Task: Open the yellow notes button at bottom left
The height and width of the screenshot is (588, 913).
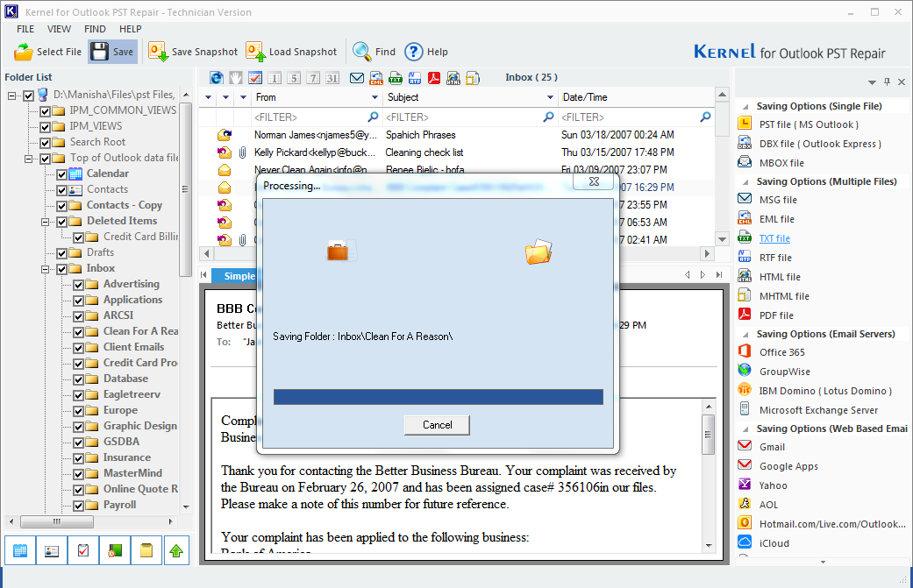Action: tap(146, 550)
